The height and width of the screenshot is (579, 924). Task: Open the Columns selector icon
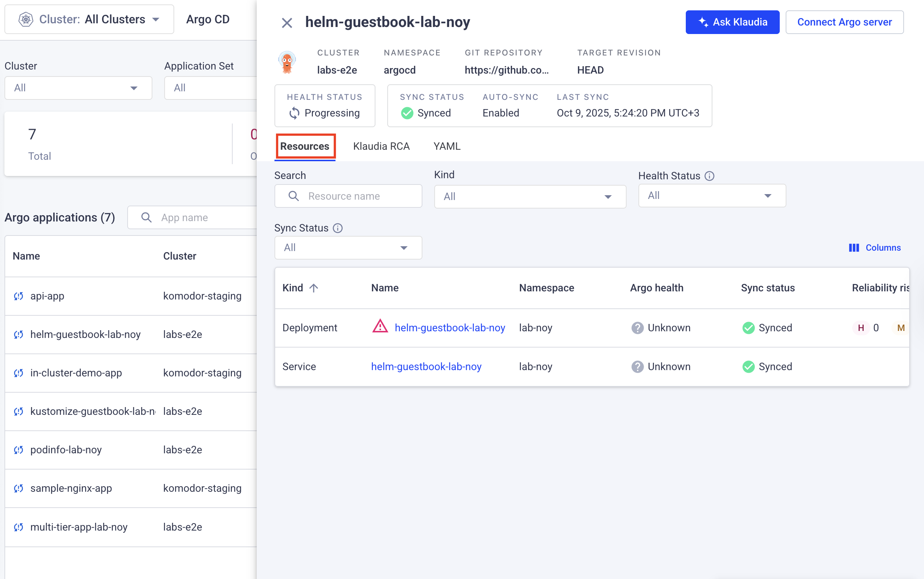pyautogui.click(x=854, y=248)
